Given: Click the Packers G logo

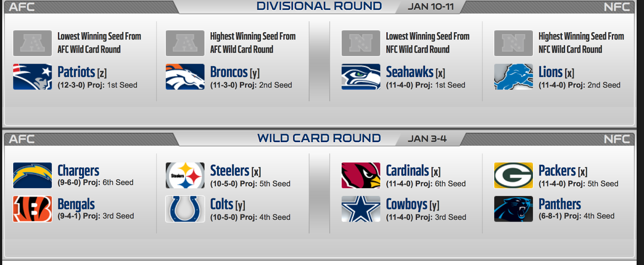Looking at the screenshot, I should 513,175.
